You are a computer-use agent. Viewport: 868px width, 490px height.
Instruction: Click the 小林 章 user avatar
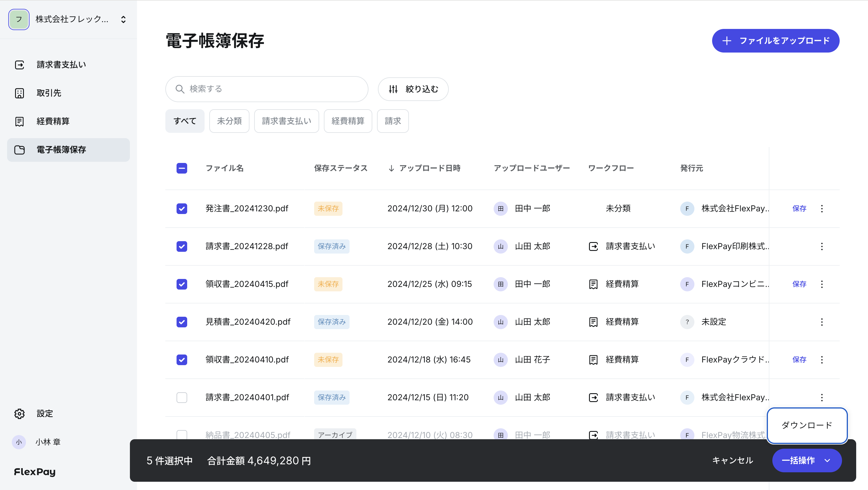click(x=19, y=442)
